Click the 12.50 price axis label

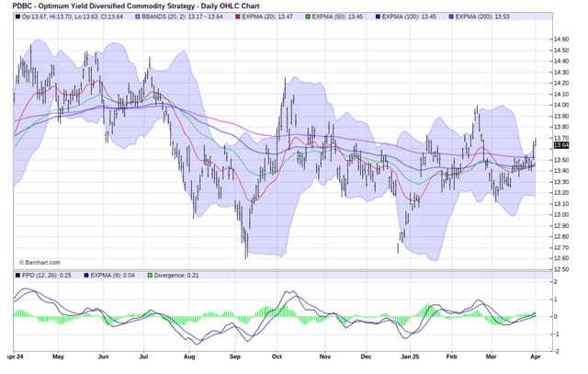[561, 269]
